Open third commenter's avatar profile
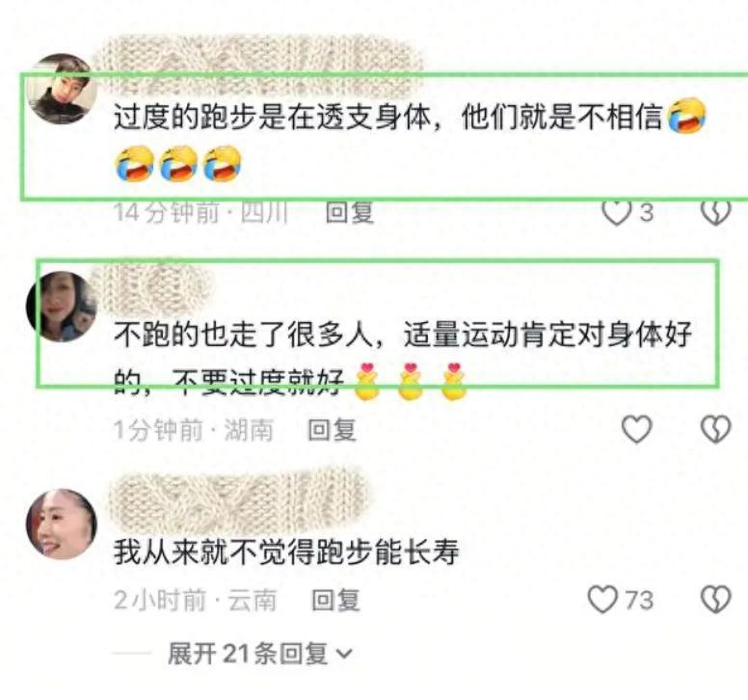Screen dimensions: 748x700 (61, 524)
